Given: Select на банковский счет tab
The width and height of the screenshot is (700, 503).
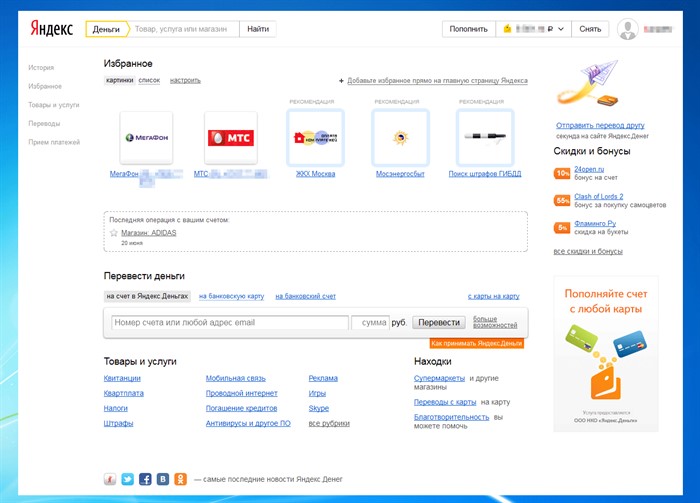Looking at the screenshot, I should 305,296.
